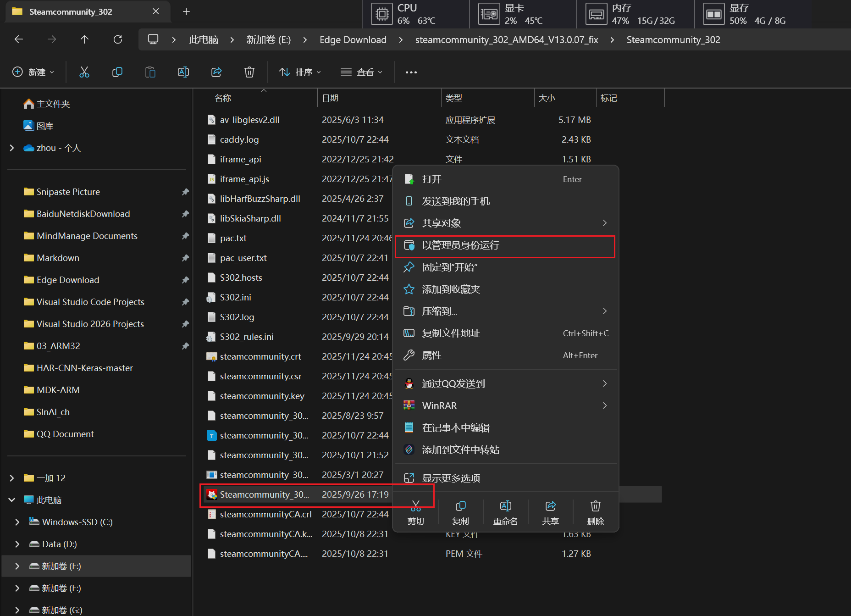851x616 pixels.
Task: Open the three-dots more options menu
Action: click(411, 72)
